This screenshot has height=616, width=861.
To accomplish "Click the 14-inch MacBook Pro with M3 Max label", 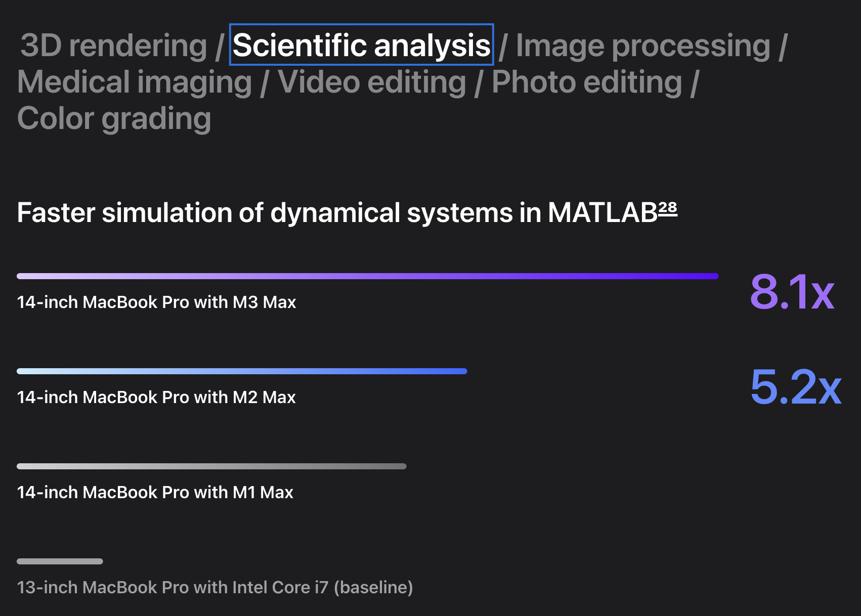I will [x=156, y=302].
